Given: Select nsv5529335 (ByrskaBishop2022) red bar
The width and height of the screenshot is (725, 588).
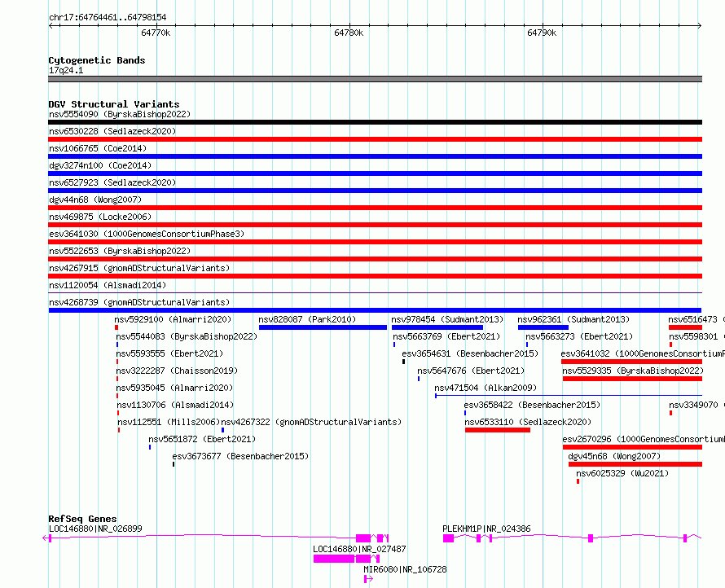Looking at the screenshot, I should (632, 379).
